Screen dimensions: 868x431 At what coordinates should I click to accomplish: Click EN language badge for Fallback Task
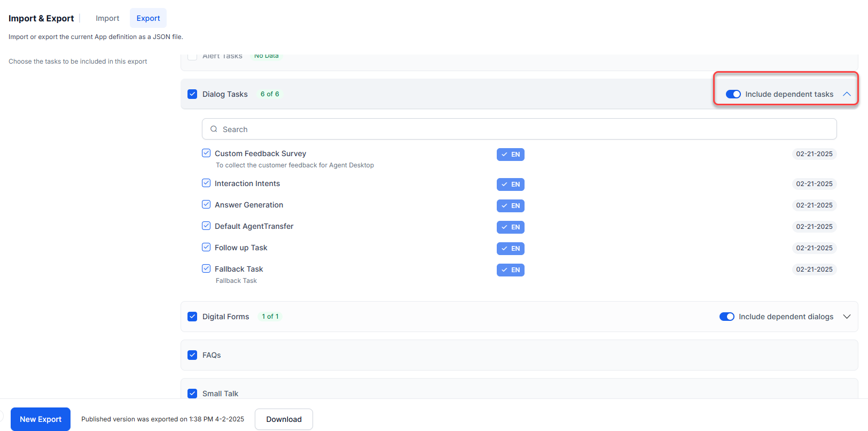click(510, 270)
